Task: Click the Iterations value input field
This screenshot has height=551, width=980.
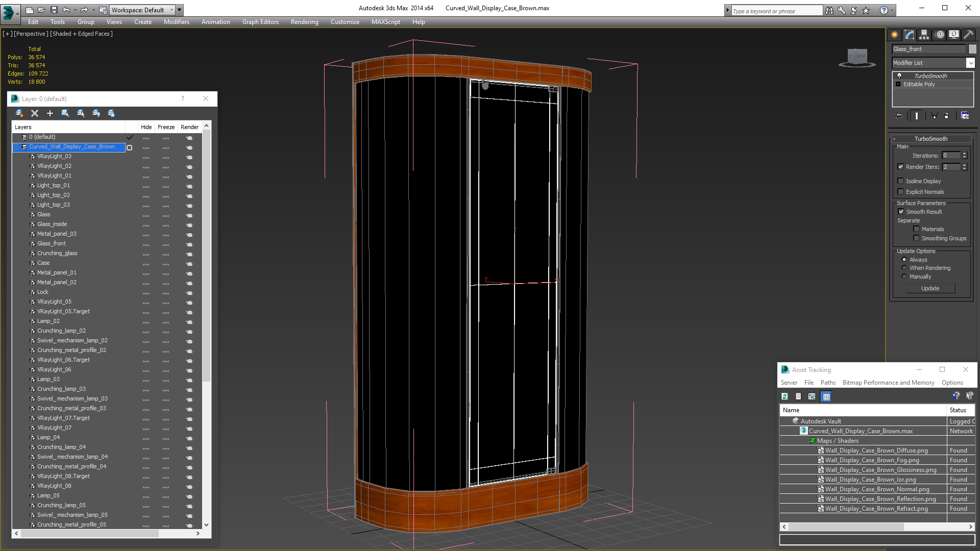Action: [951, 156]
